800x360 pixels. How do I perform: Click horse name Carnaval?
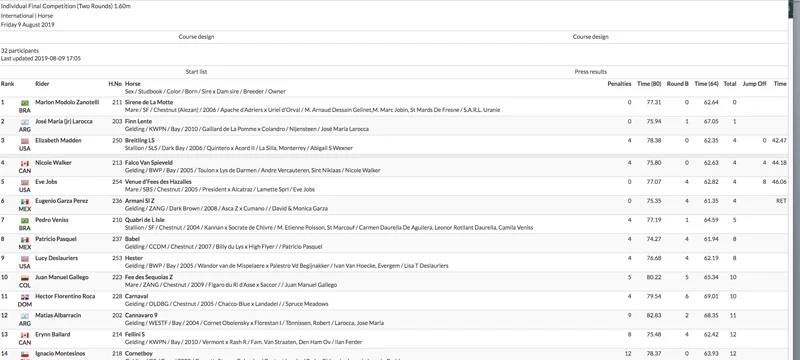pos(136,296)
